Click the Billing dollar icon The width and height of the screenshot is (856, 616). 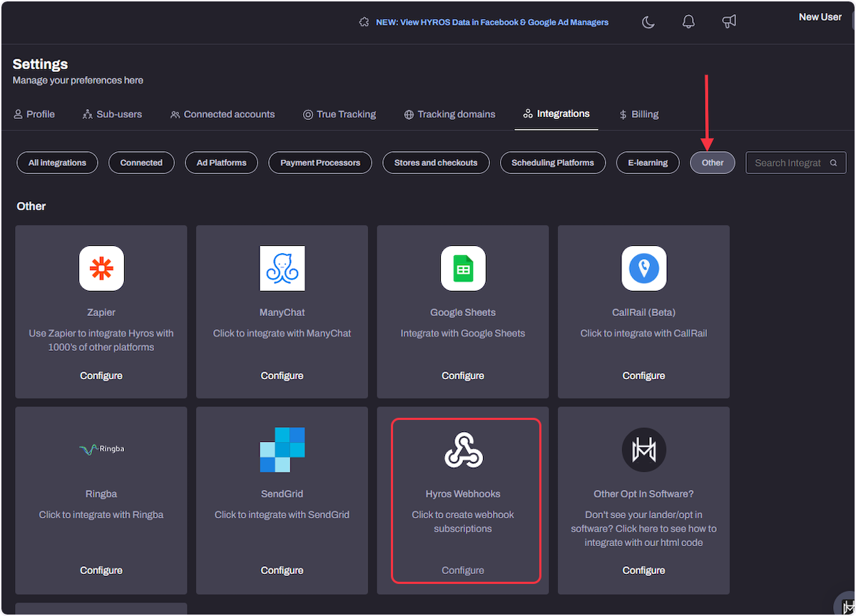click(623, 114)
